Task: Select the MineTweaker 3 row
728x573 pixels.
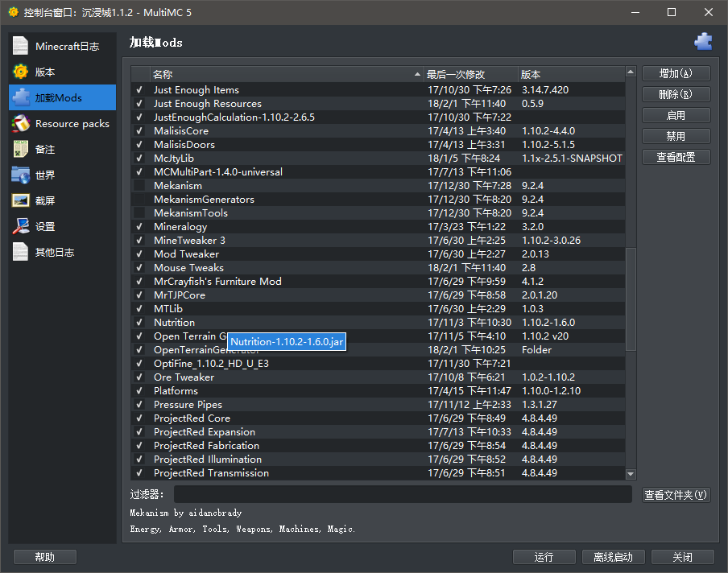Action: tap(378, 241)
